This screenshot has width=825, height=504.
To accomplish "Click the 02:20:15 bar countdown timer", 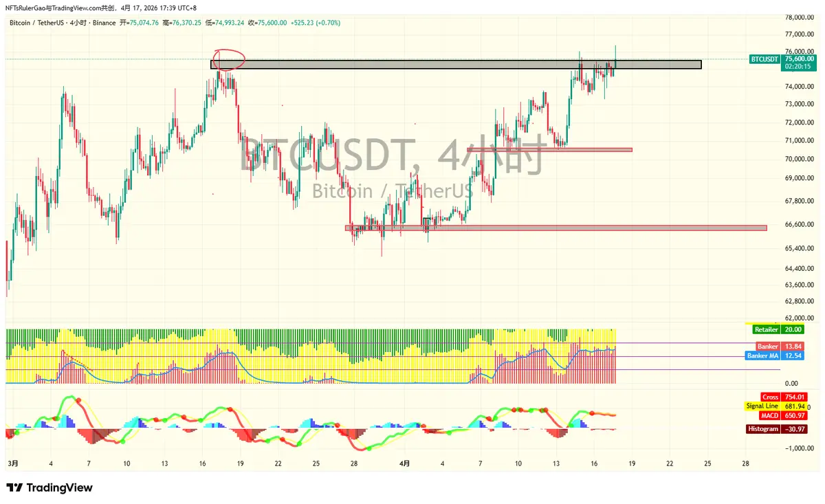I will tap(800, 67).
